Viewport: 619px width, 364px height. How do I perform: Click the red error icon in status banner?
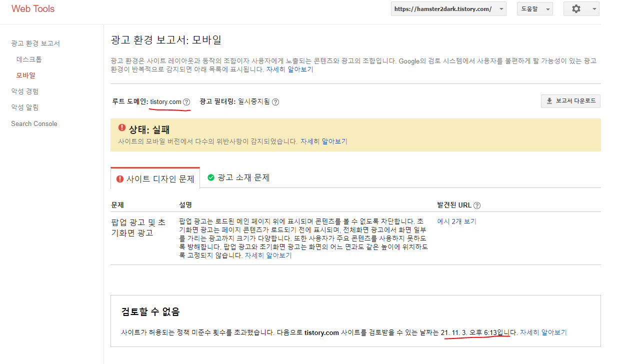pos(122,128)
